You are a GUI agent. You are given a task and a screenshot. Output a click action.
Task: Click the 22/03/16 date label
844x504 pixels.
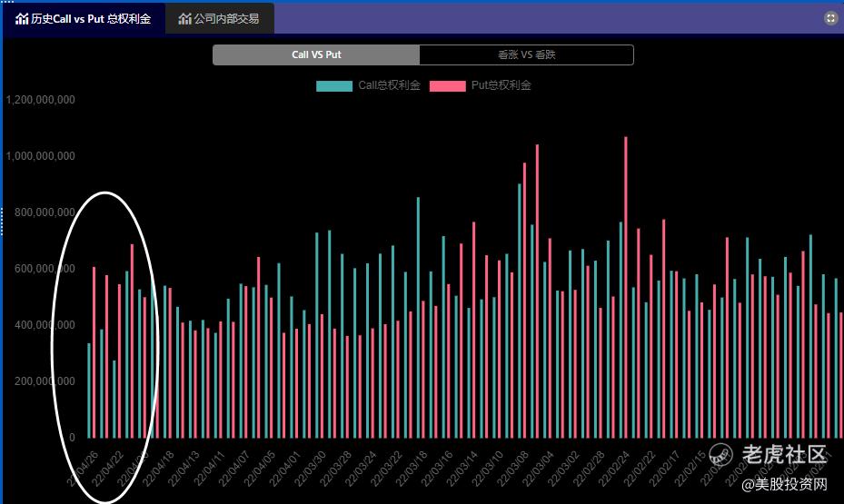[x=436, y=469]
